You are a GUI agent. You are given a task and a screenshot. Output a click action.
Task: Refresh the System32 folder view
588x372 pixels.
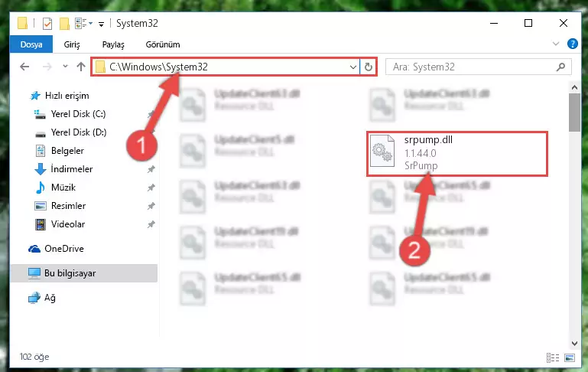[x=369, y=67]
